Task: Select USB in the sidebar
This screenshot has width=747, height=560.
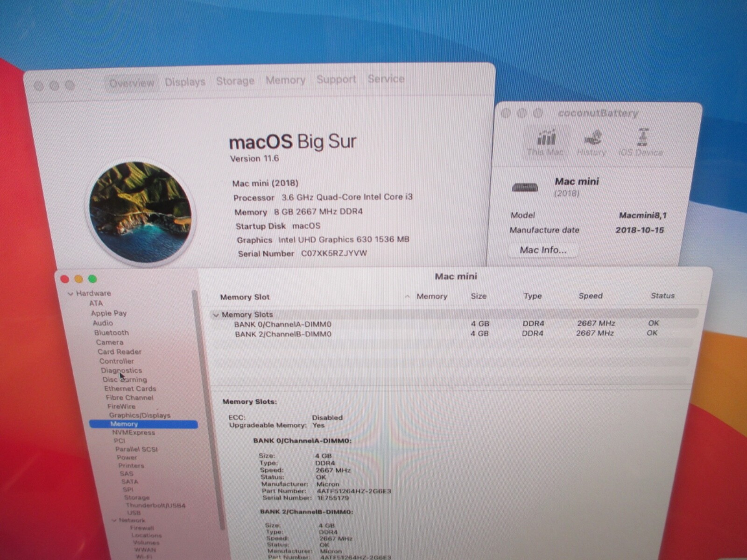Action: coord(134,513)
